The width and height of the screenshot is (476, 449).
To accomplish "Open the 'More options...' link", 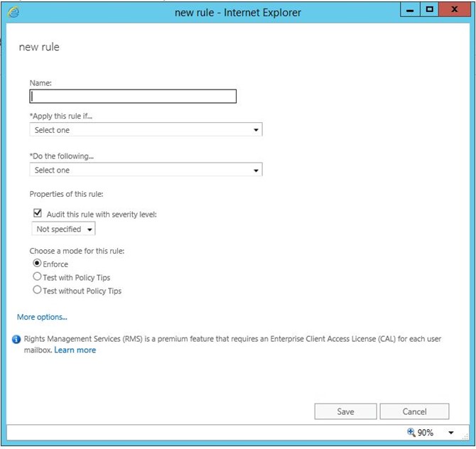I will 42,317.
